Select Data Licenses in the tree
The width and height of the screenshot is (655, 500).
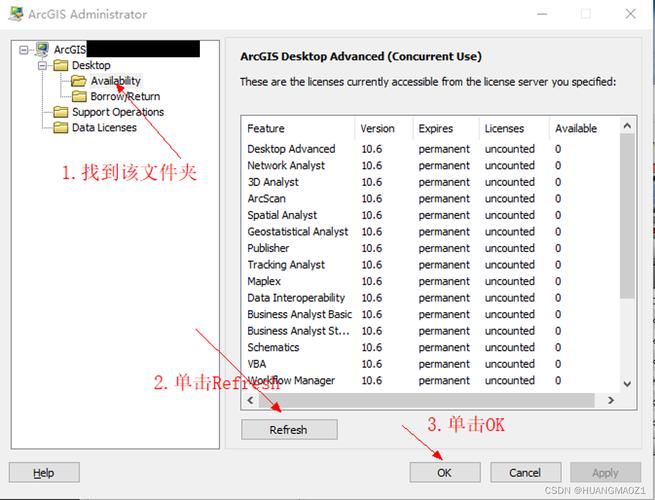pos(104,127)
